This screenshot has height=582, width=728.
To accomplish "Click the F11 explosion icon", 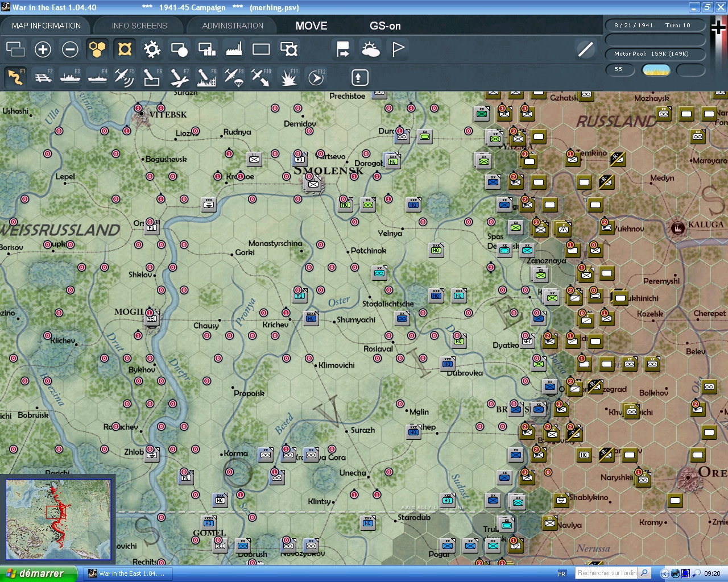I will point(288,77).
